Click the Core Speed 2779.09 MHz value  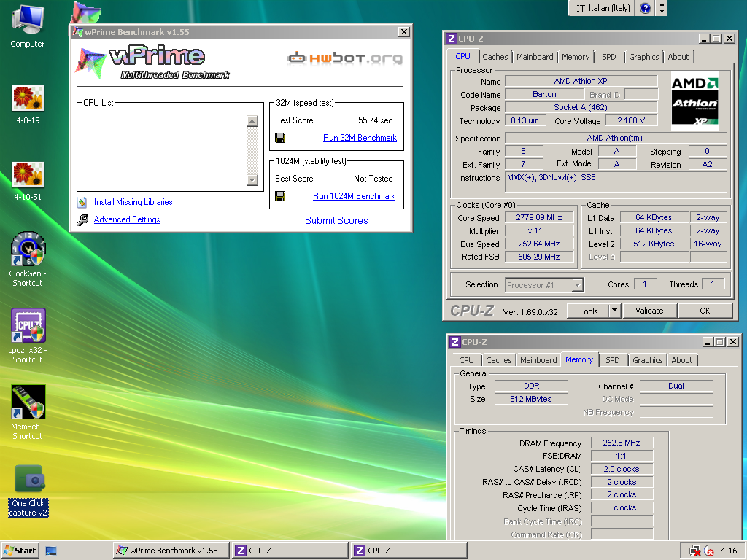pyautogui.click(x=539, y=217)
